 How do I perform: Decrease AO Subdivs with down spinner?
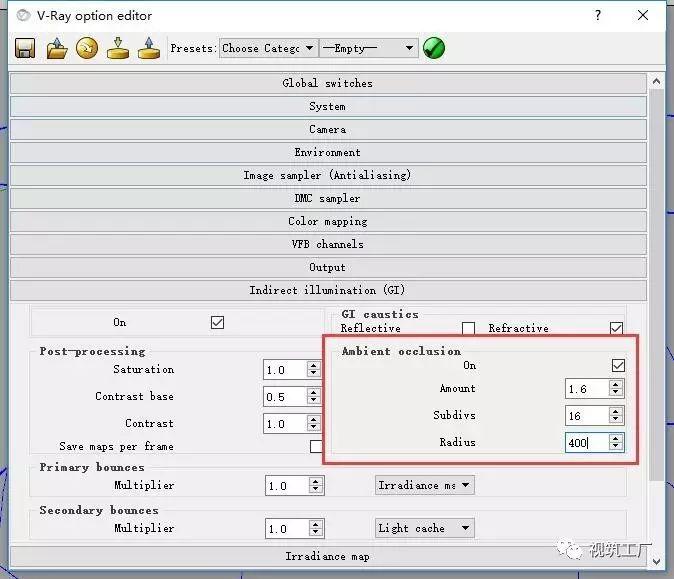pyautogui.click(x=616, y=420)
